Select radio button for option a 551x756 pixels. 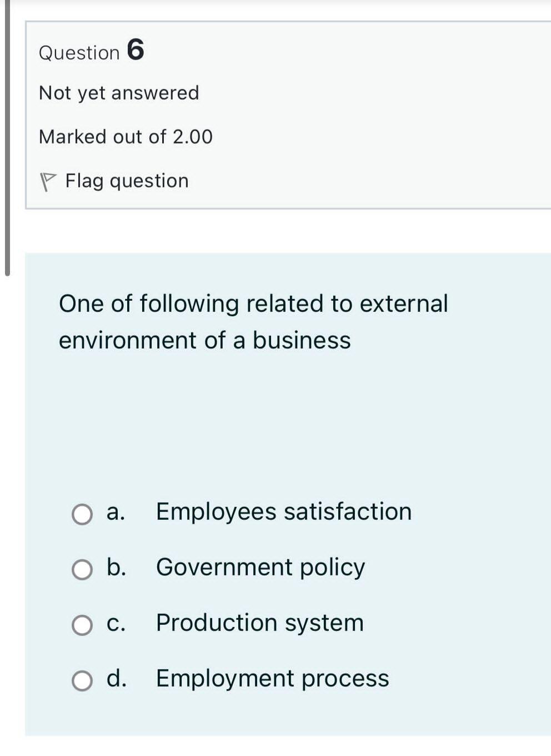(82, 514)
